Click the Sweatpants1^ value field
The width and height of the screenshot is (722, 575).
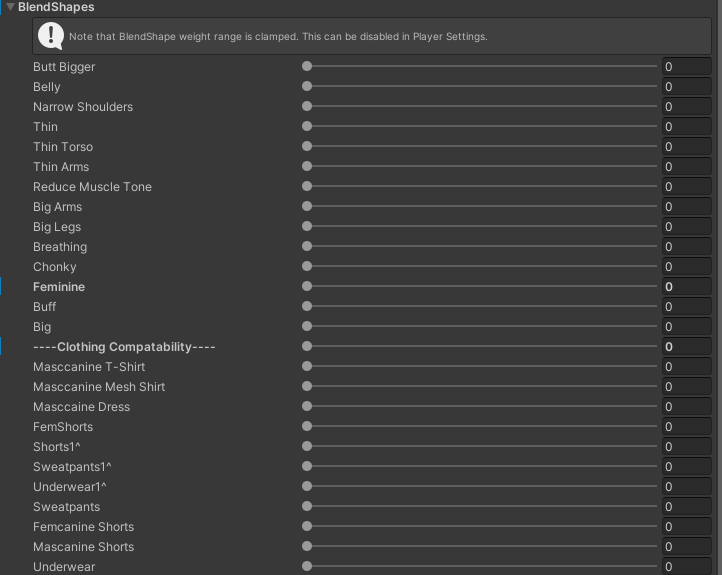(x=686, y=467)
